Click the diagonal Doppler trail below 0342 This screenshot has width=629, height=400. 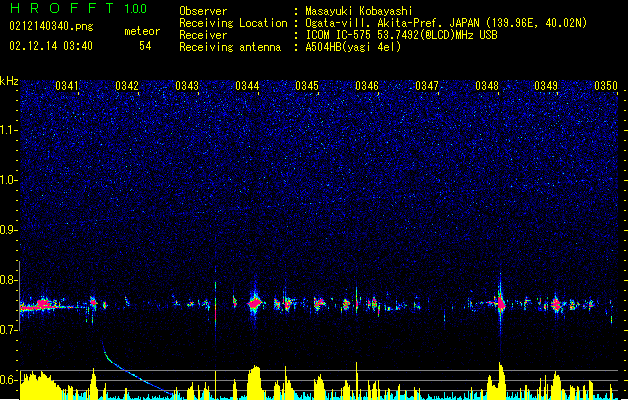click(136, 370)
